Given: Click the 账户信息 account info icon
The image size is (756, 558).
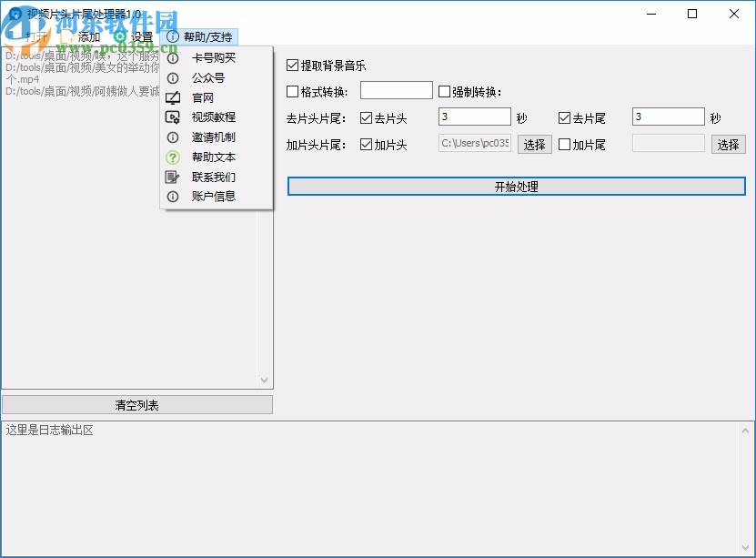Looking at the screenshot, I should 173,197.
